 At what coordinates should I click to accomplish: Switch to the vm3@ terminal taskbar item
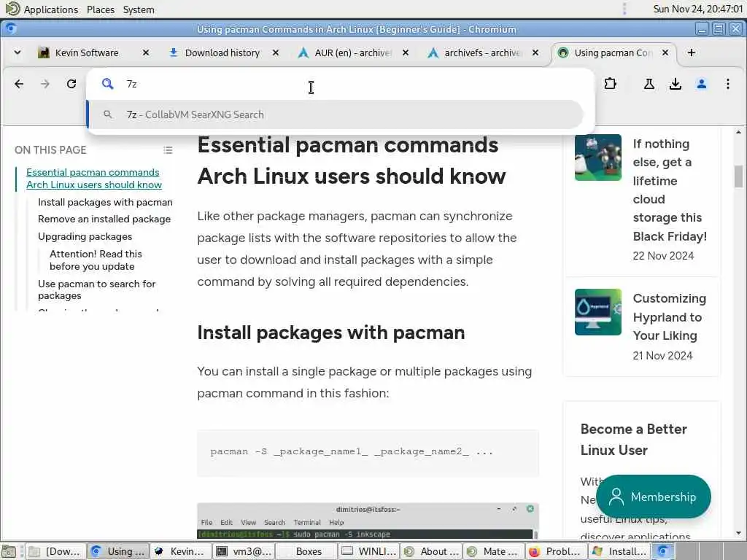(244, 551)
